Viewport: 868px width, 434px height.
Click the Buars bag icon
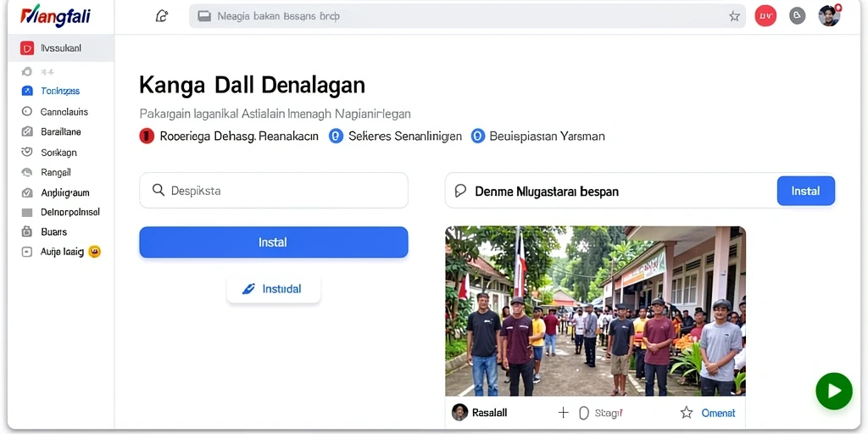click(x=26, y=231)
